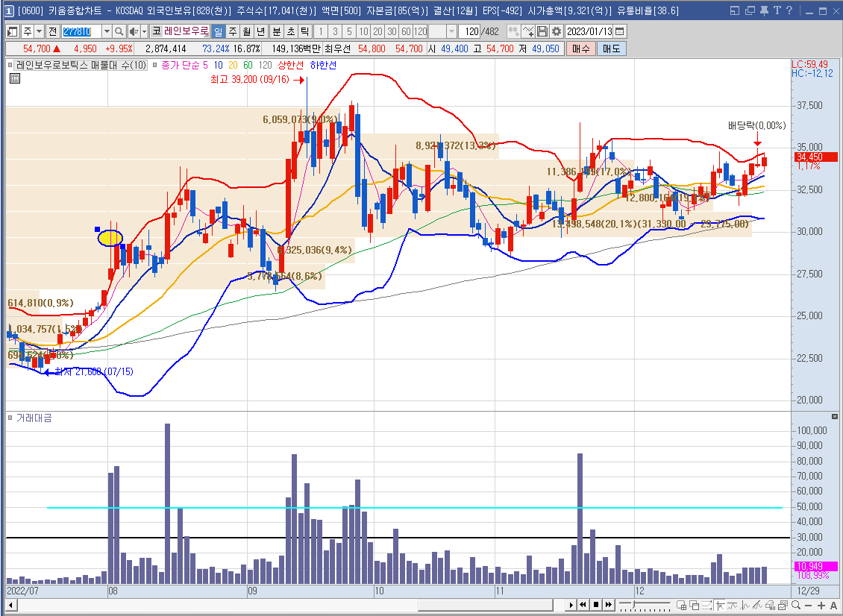Select the 분 minute period button
Image resolution: width=843 pixels, height=616 pixels.
[276, 32]
